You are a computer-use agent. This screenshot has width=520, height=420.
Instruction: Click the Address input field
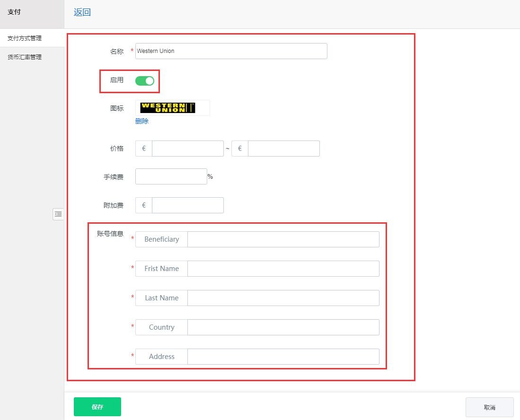point(283,357)
